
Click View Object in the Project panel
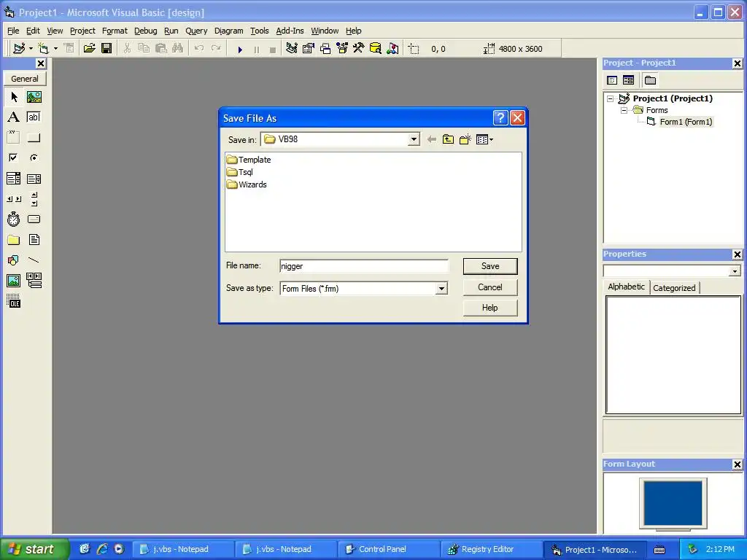point(628,80)
